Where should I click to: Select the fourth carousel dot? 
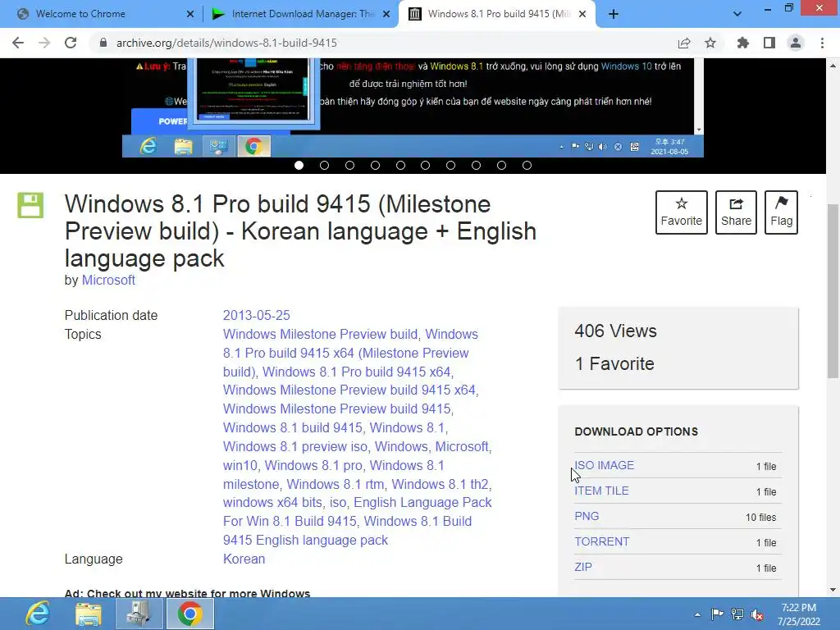(375, 166)
